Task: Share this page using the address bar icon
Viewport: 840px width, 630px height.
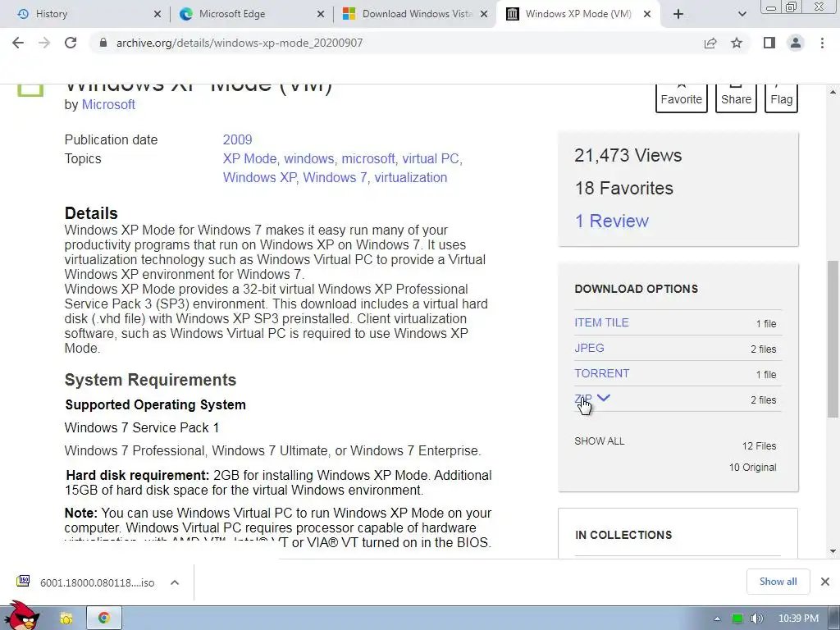Action: point(710,43)
